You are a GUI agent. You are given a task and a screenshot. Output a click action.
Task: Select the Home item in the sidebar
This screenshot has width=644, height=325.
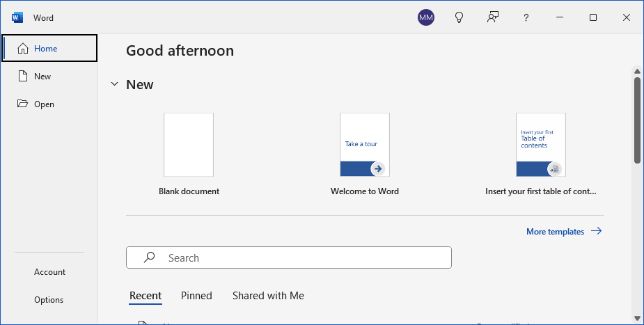[x=49, y=49]
